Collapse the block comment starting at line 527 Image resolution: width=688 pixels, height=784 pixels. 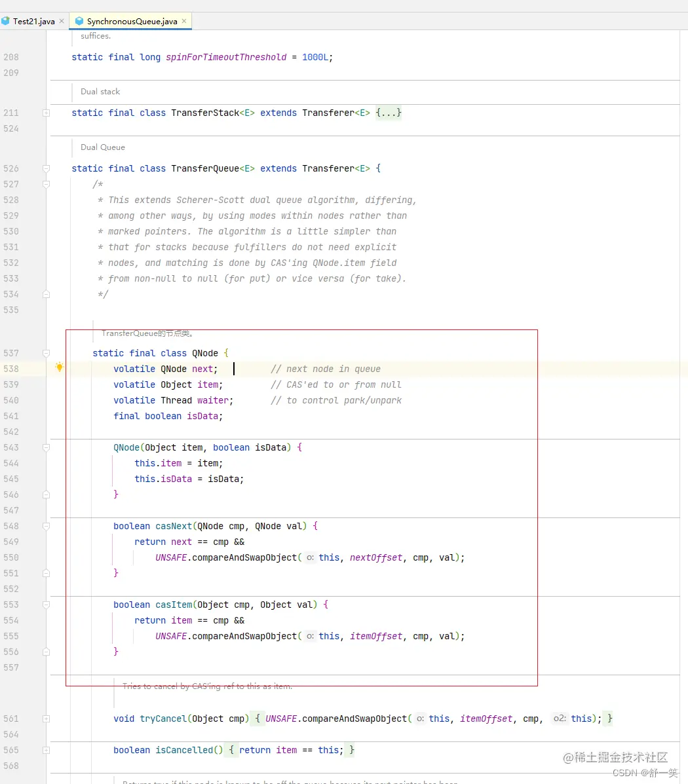(x=46, y=184)
